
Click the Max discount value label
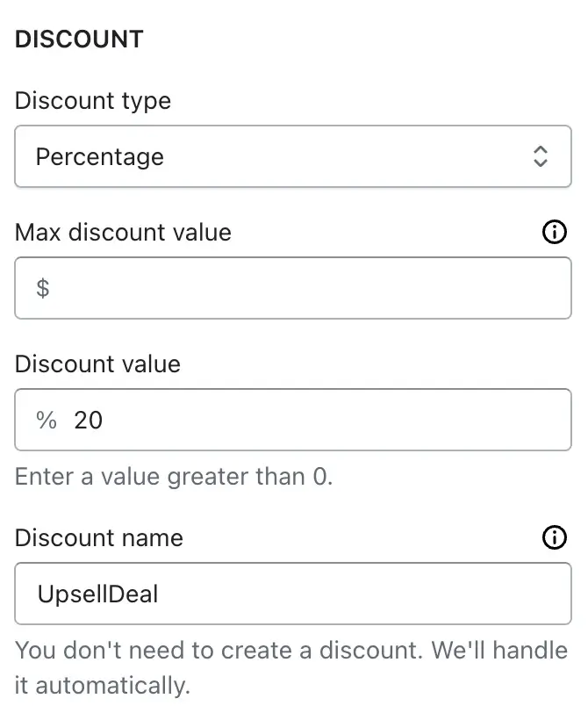click(x=123, y=233)
